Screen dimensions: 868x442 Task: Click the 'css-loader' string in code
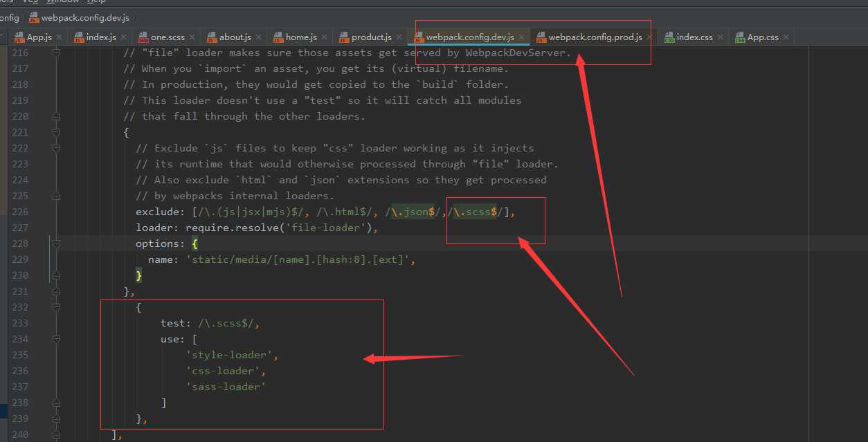224,371
